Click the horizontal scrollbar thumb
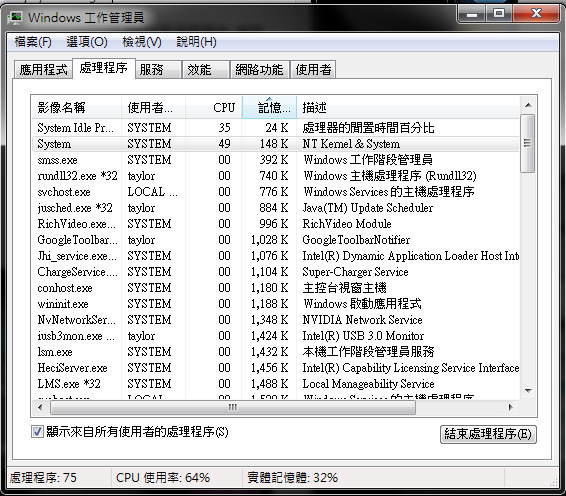Image resolution: width=566 pixels, height=496 pixels. (233, 408)
